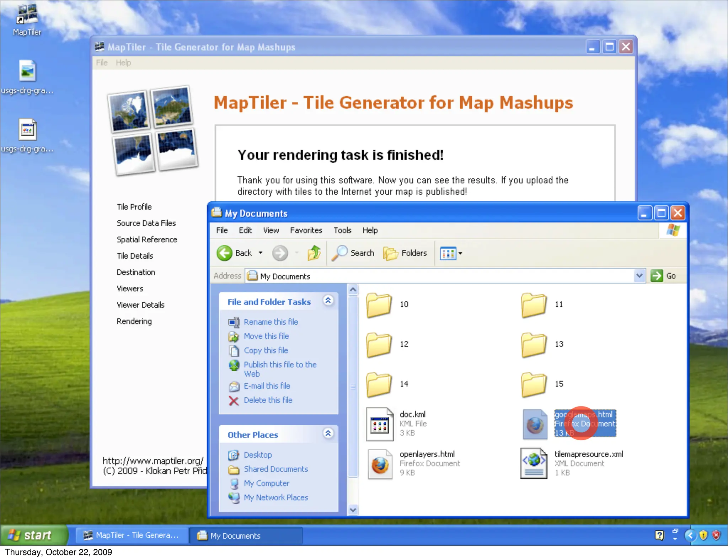Select the openlayers.html Firefox document
The image size is (728, 560).
point(380,464)
